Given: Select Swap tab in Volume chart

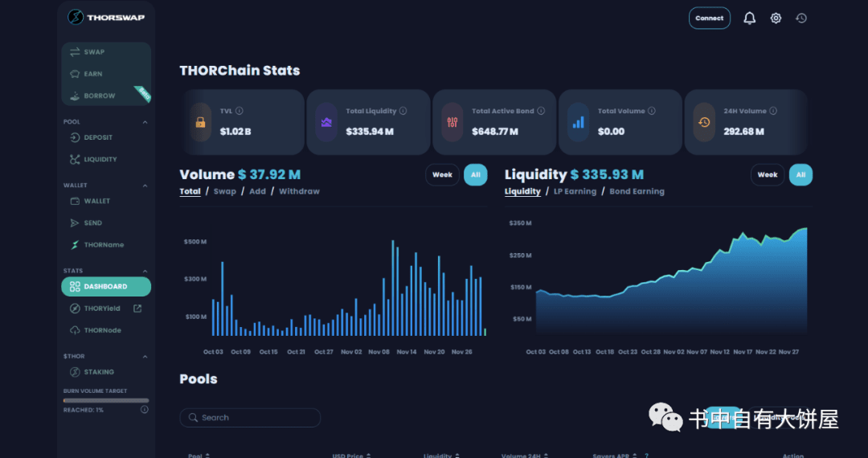Looking at the screenshot, I should point(225,191).
